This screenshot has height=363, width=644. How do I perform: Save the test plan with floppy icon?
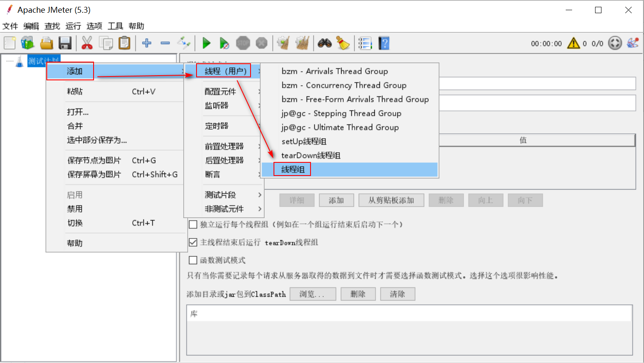point(65,43)
